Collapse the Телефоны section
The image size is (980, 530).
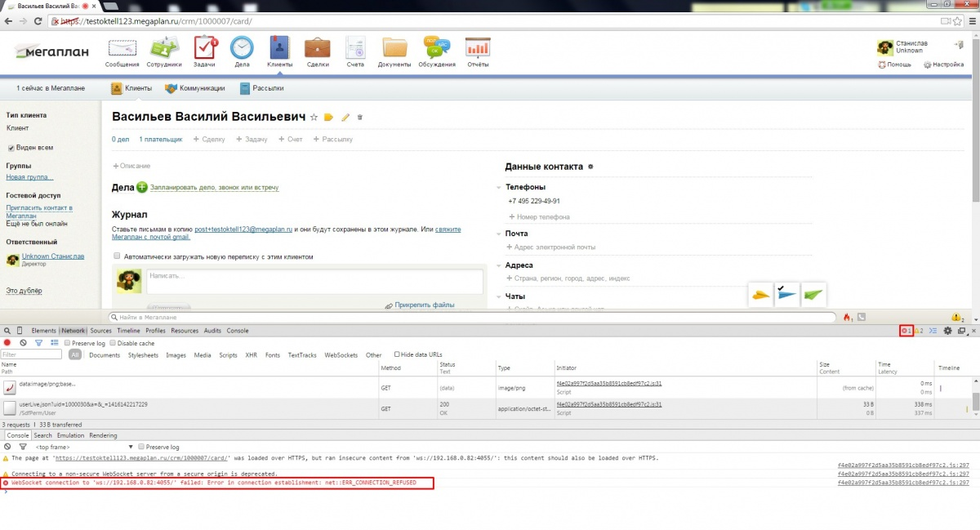pos(498,187)
